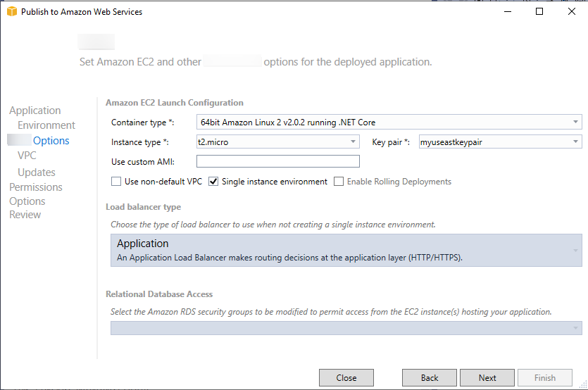588x390 pixels.
Task: Enable the Use non-default VPC checkbox
Action: [x=116, y=182]
